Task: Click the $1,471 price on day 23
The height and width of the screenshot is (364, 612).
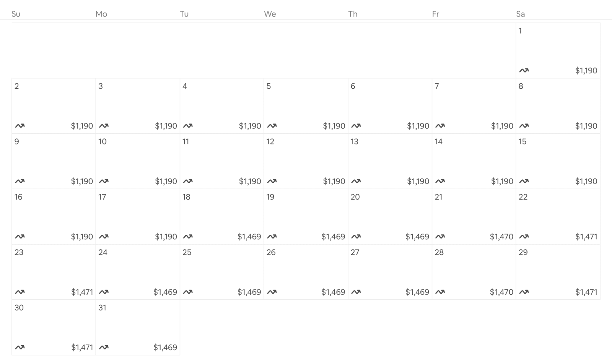Action: (x=82, y=292)
